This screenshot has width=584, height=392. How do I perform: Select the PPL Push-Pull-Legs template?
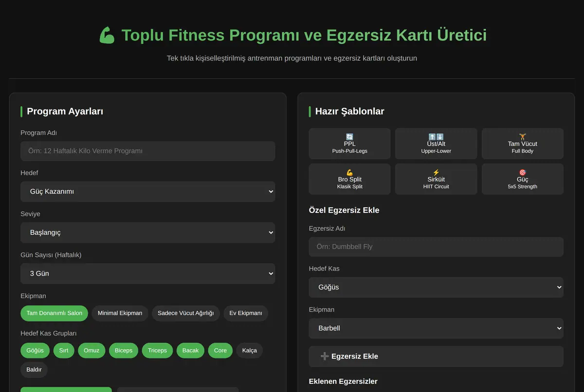point(349,143)
